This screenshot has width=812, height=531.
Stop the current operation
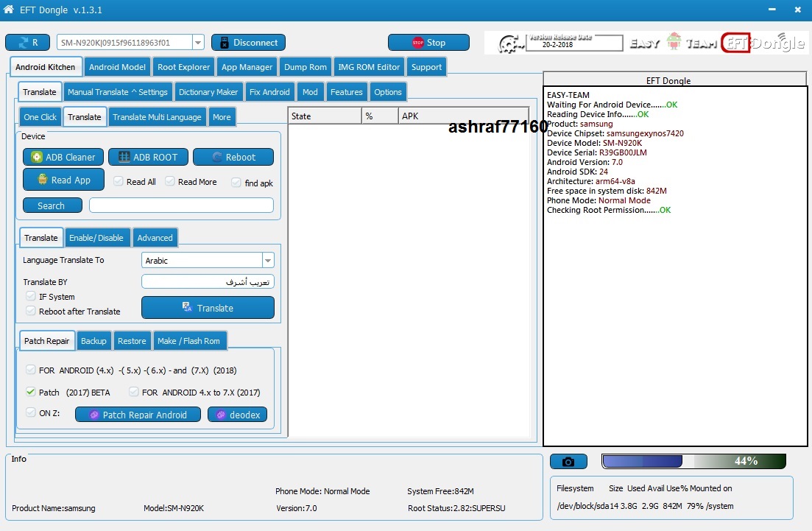(428, 43)
